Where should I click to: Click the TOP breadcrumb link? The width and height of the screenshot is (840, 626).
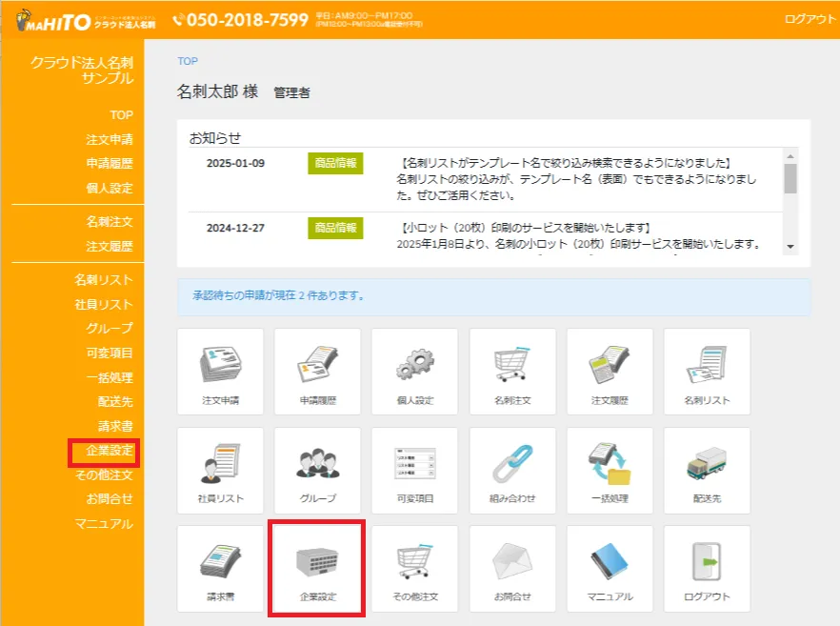(x=187, y=61)
